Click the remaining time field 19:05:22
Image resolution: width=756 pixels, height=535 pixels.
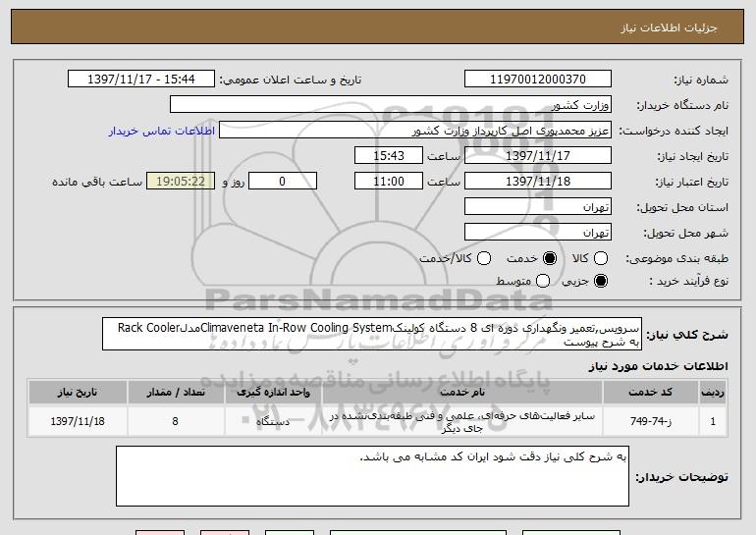[x=181, y=182]
